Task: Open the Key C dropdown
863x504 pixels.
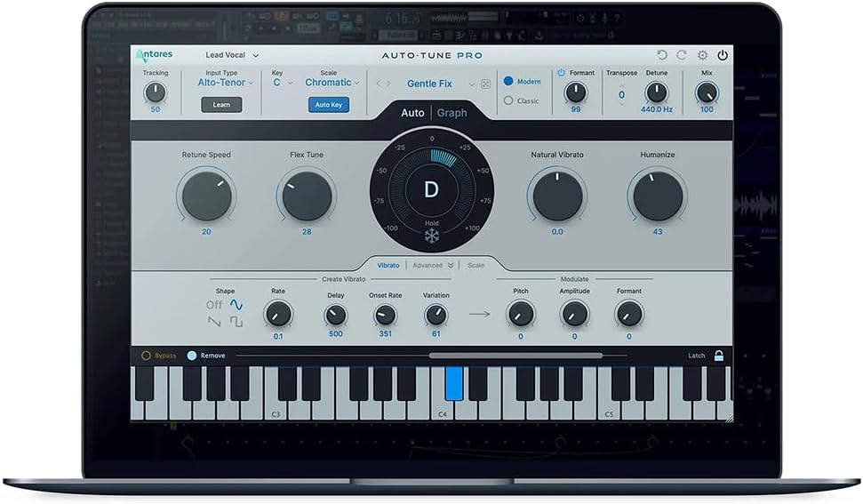Action: click(283, 83)
